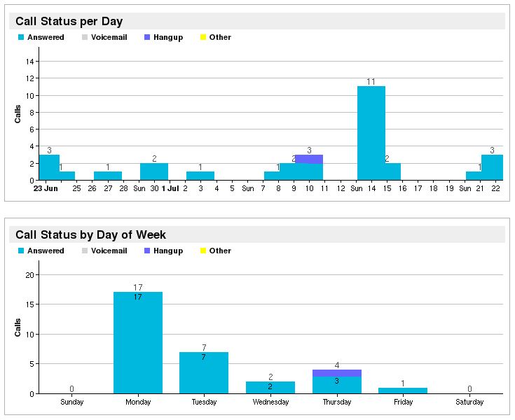This screenshot has height=420, width=515.
Task: Click the 2-call bar at 30 Jun
Action: [154, 171]
